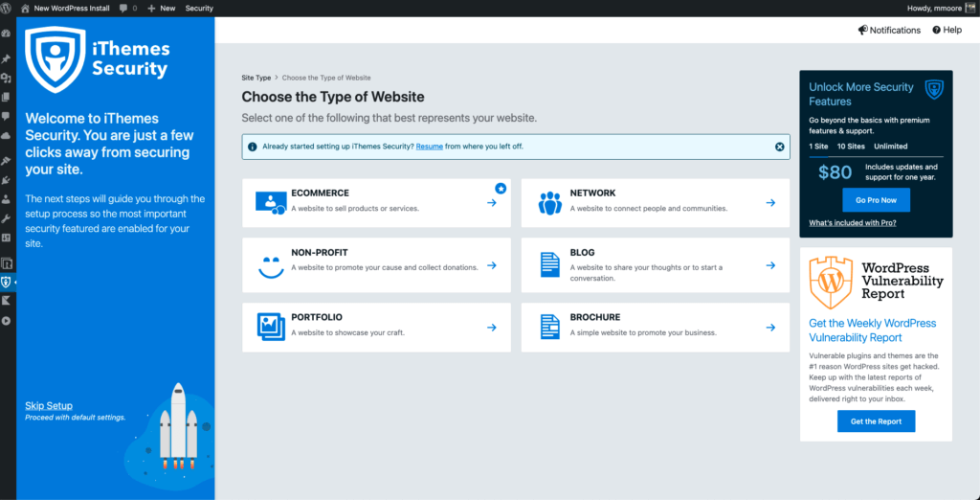Viewport: 980px width, 500px height.
Task: Click the Network people group icon
Action: [x=550, y=203]
